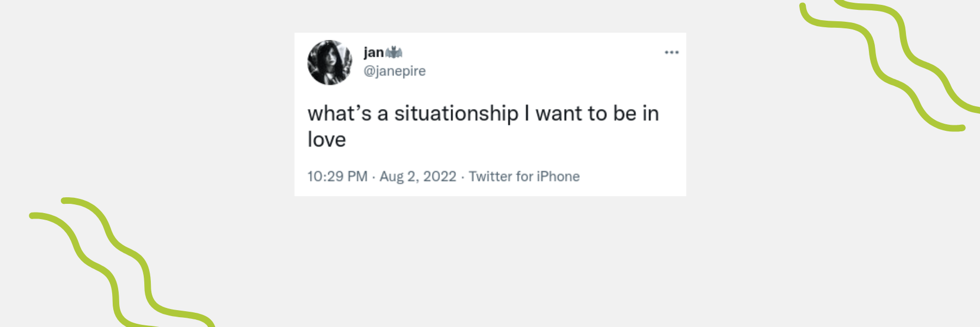Open the three-dot more options menu

click(x=671, y=52)
